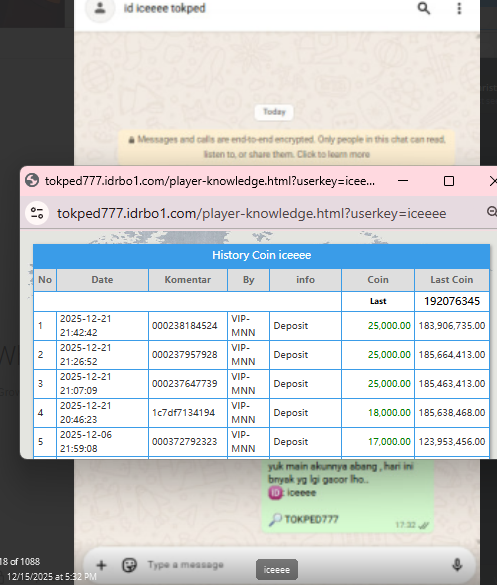497x585 pixels.
Task: Click last coin value 185,638,468.00
Action: click(x=452, y=413)
